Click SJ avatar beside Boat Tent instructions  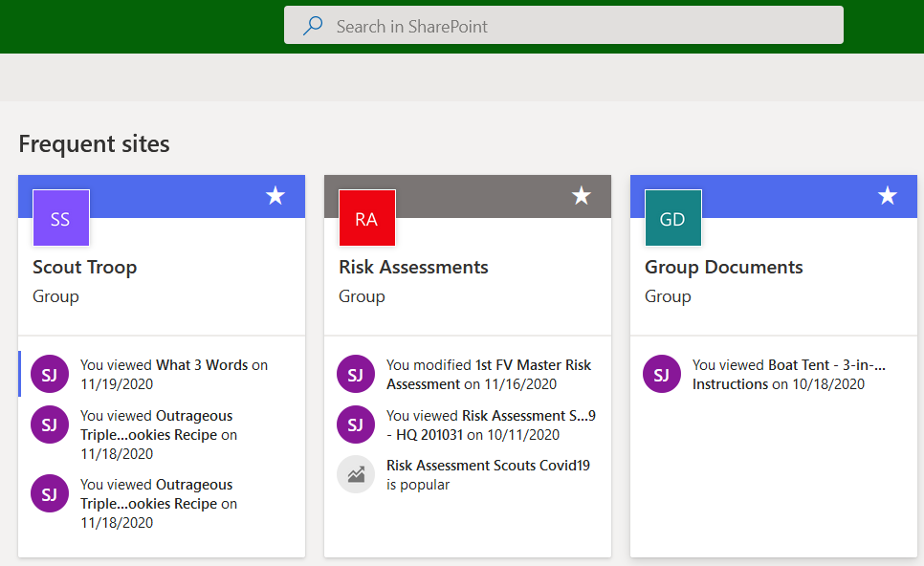(x=661, y=374)
